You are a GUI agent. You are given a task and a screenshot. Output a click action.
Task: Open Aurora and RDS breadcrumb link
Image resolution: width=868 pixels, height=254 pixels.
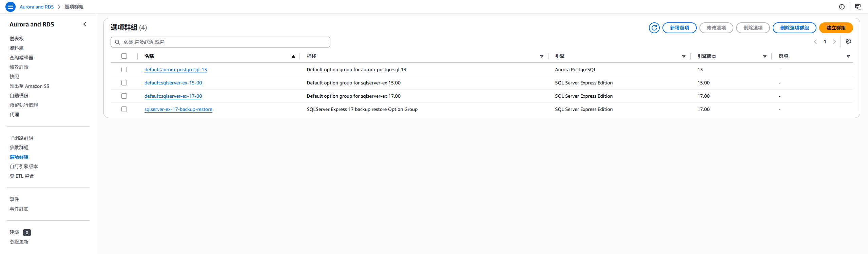[x=37, y=7]
